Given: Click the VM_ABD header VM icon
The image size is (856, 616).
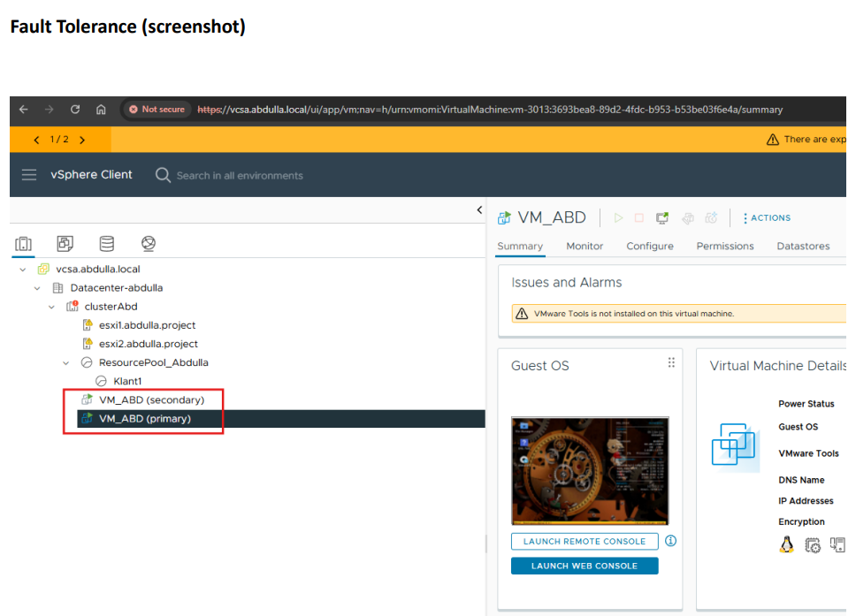Looking at the screenshot, I should (x=504, y=217).
